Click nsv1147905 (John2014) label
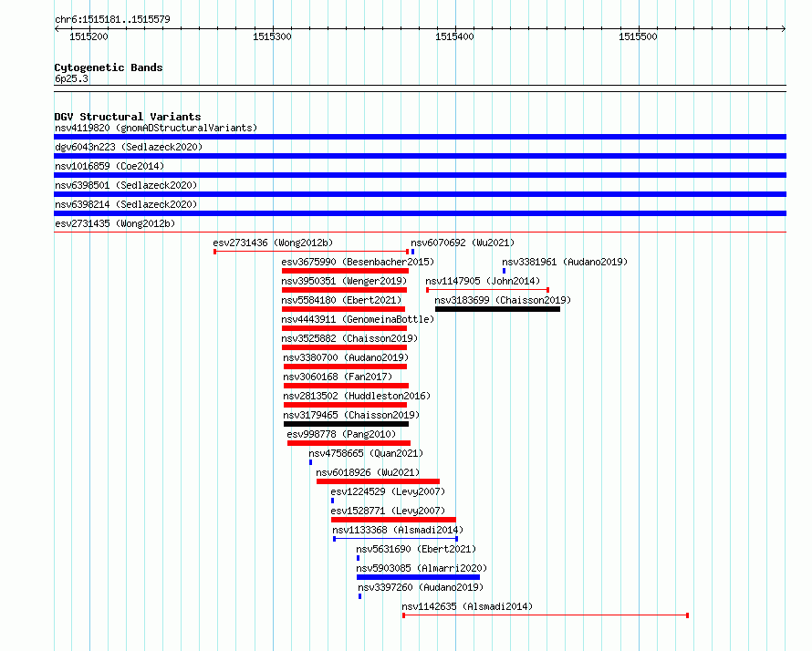The width and height of the screenshot is (812, 651). point(483,281)
